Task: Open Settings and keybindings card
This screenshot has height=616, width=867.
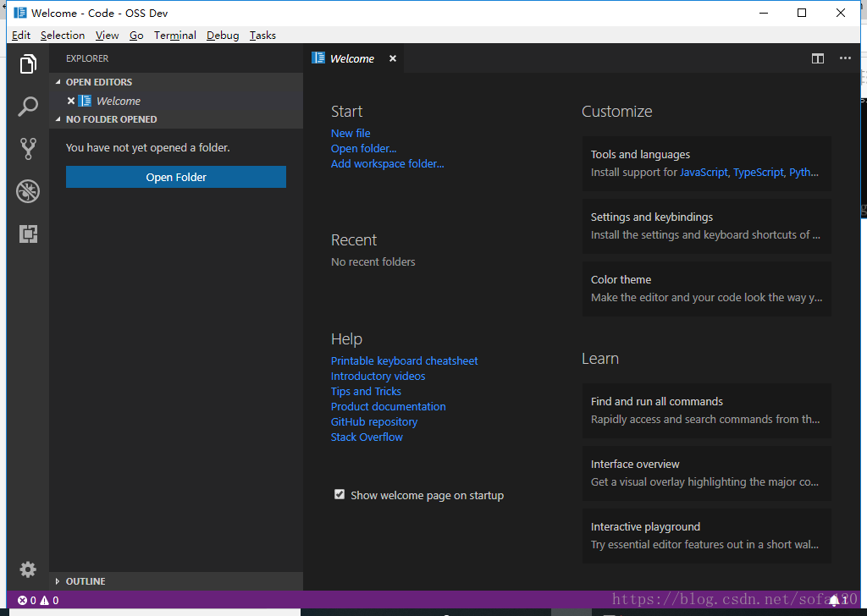Action: coord(707,226)
